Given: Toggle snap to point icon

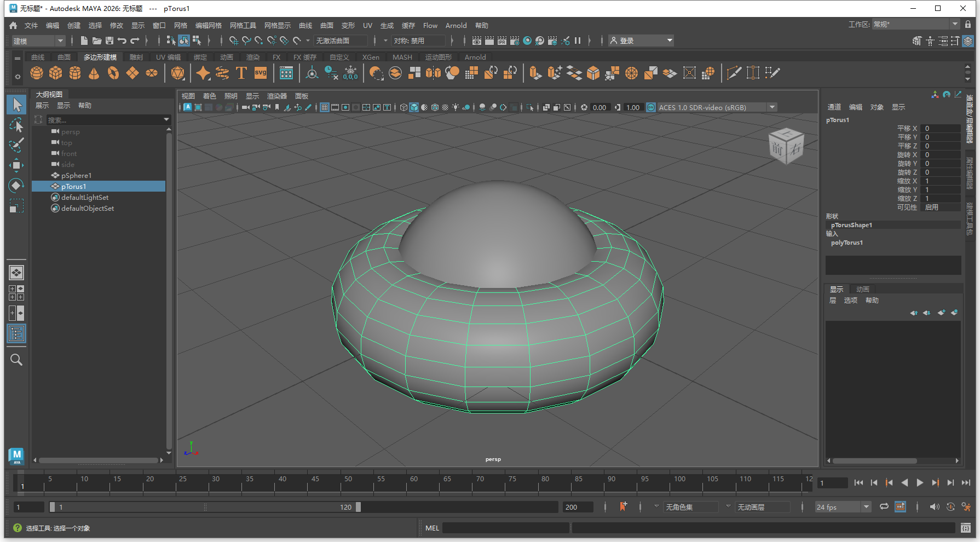Looking at the screenshot, I should pyautogui.click(x=258, y=41).
